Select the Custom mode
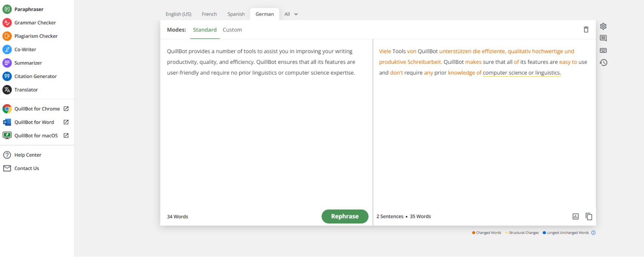This screenshot has height=257, width=644. [232, 30]
